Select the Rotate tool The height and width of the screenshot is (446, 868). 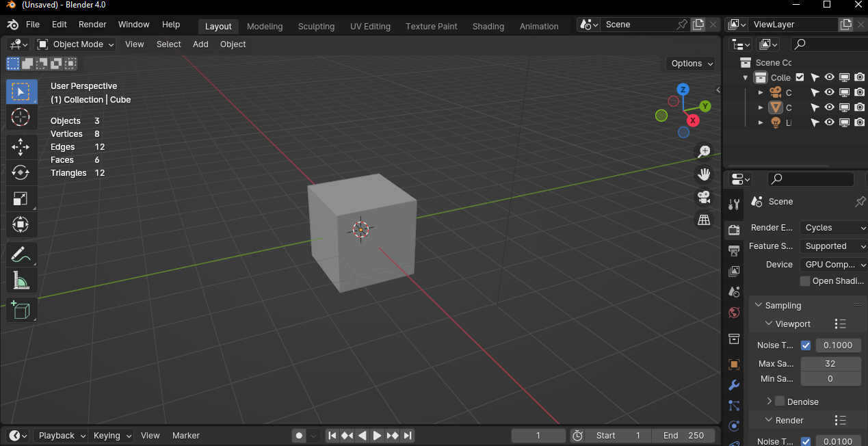click(x=21, y=172)
